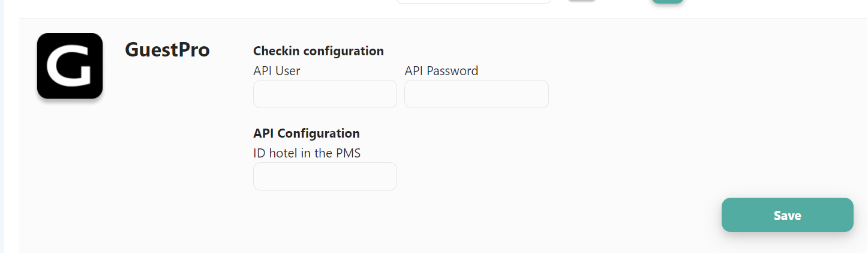Click the ID hotel in the PMS label

[307, 153]
